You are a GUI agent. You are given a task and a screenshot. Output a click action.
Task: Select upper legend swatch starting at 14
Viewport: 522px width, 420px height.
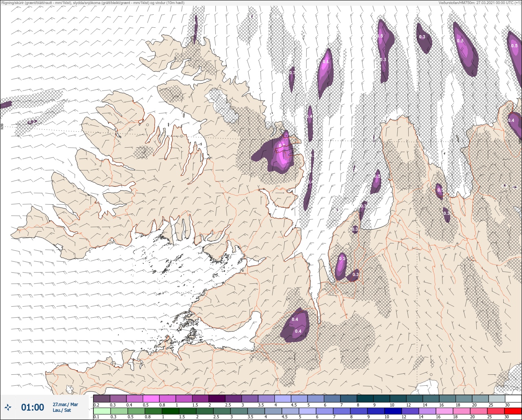coord(431,398)
